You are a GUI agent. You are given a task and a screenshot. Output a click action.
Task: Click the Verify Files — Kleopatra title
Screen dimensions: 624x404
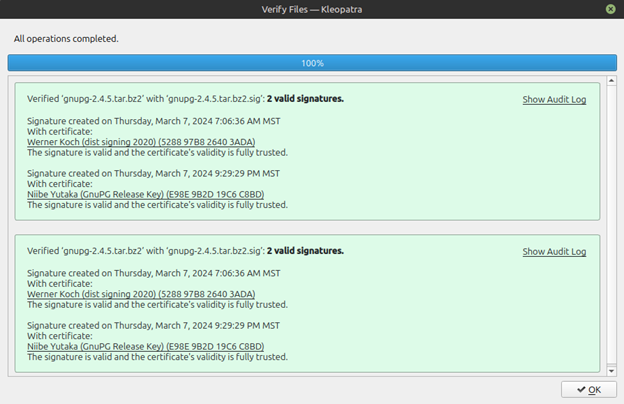tap(312, 9)
